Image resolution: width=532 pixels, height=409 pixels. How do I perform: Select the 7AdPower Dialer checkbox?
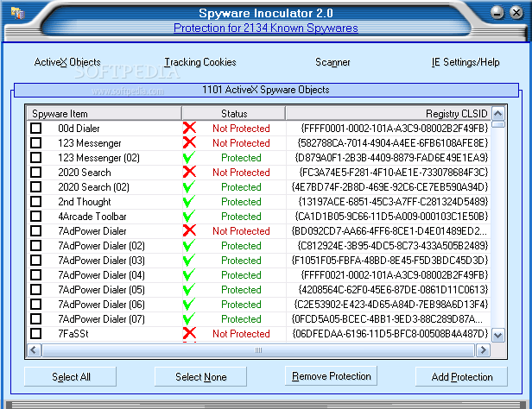(36, 230)
